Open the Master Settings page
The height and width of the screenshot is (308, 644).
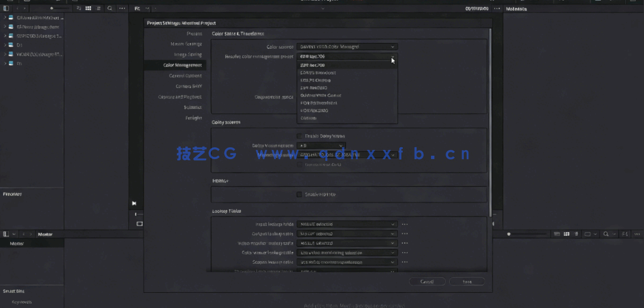click(x=186, y=44)
